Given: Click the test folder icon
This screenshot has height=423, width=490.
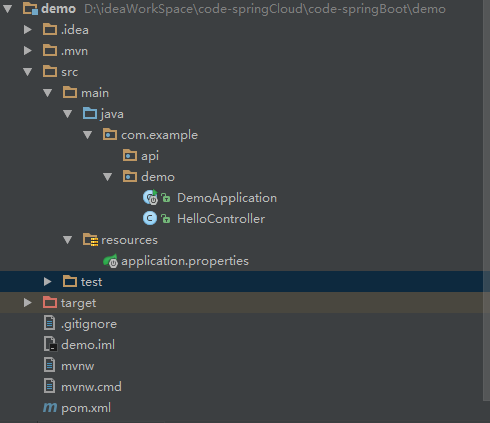Looking at the screenshot, I should coord(70,281).
